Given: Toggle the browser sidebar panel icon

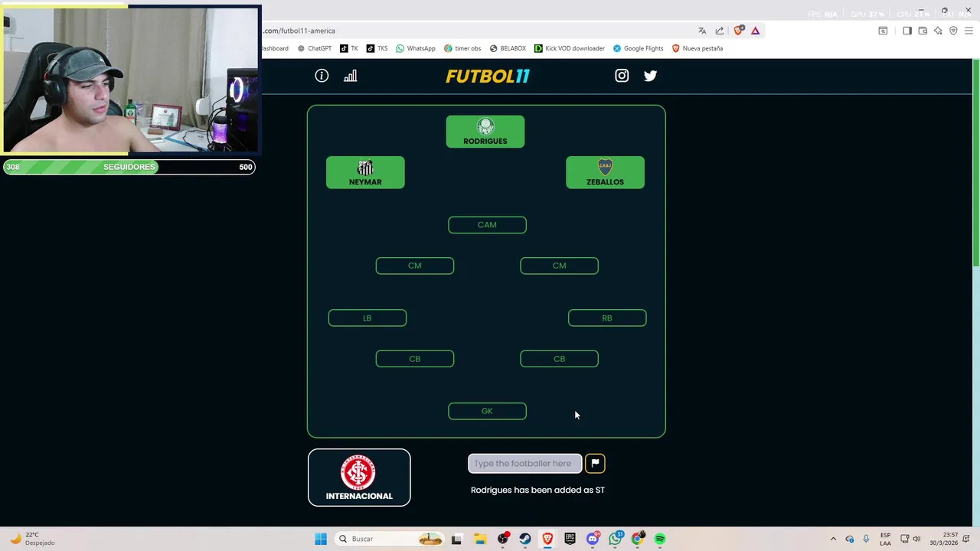Looking at the screenshot, I should tap(907, 31).
